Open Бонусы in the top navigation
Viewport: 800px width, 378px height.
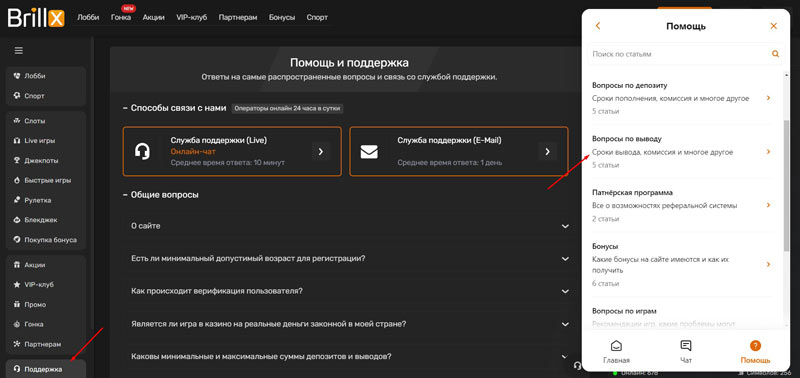282,17
